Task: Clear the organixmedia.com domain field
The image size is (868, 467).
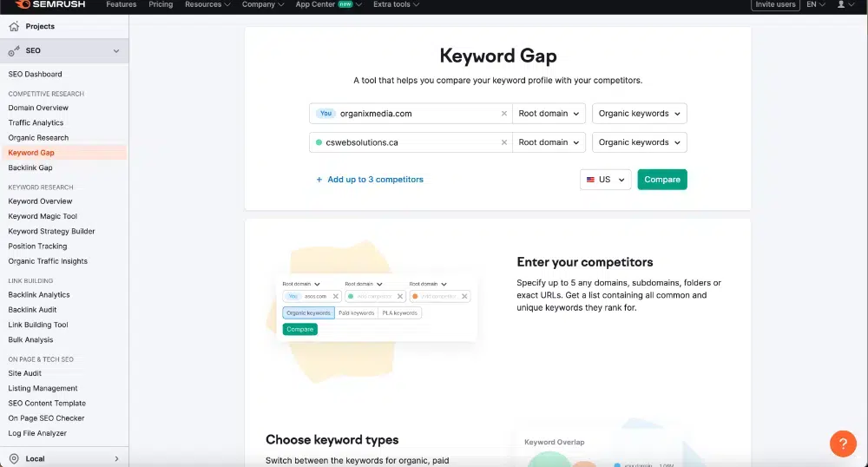Action: click(503, 114)
